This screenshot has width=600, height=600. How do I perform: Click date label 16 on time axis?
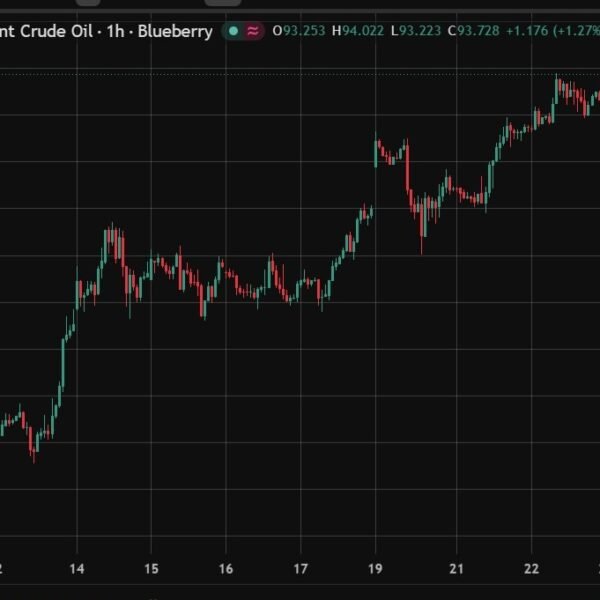pos(226,569)
